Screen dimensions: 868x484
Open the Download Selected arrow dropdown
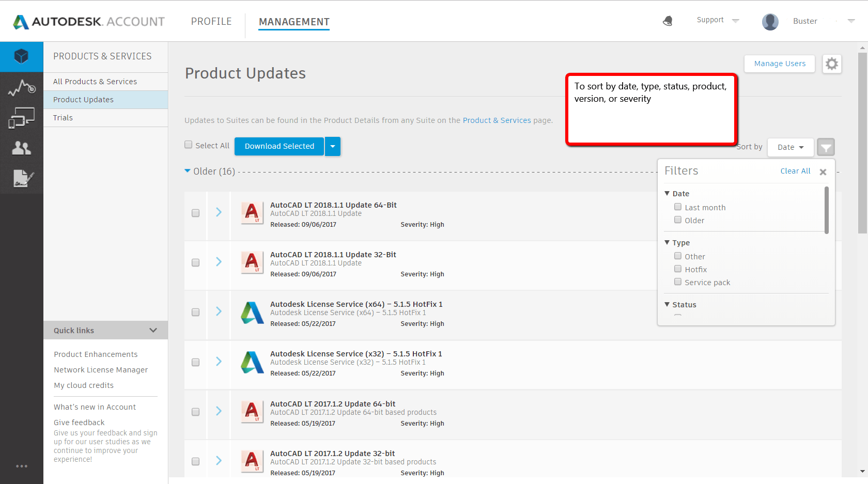(x=333, y=146)
